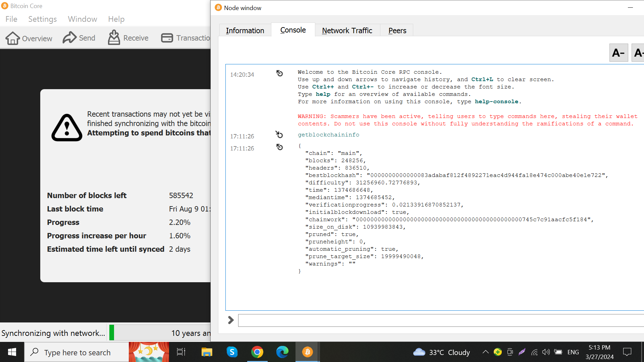
Task: Open Microsoft Edge from taskbar
Action: tap(282, 352)
